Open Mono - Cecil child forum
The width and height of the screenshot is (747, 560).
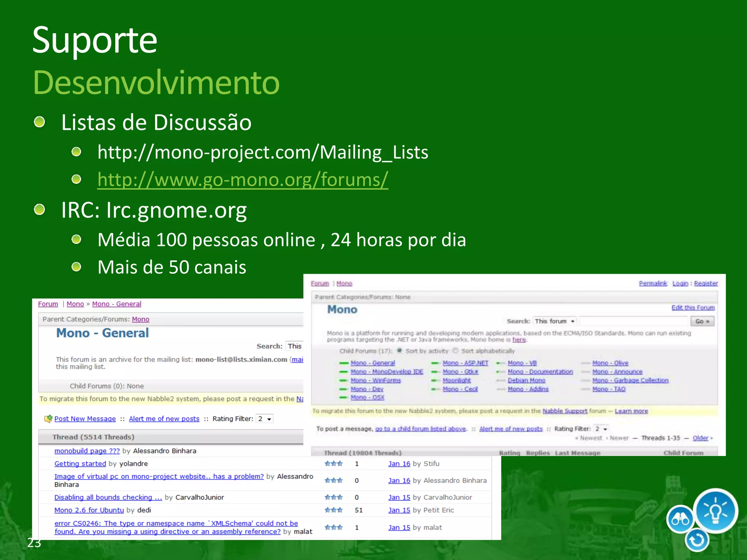(x=460, y=389)
